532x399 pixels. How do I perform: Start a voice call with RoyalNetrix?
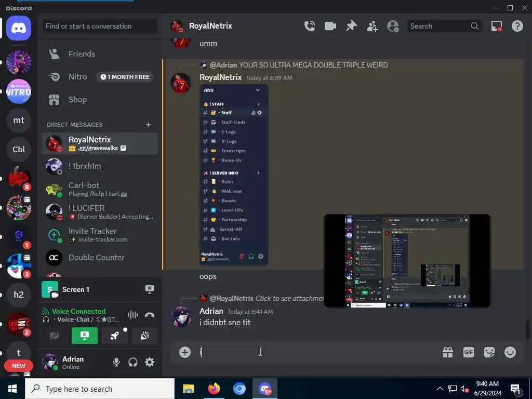coord(310,26)
